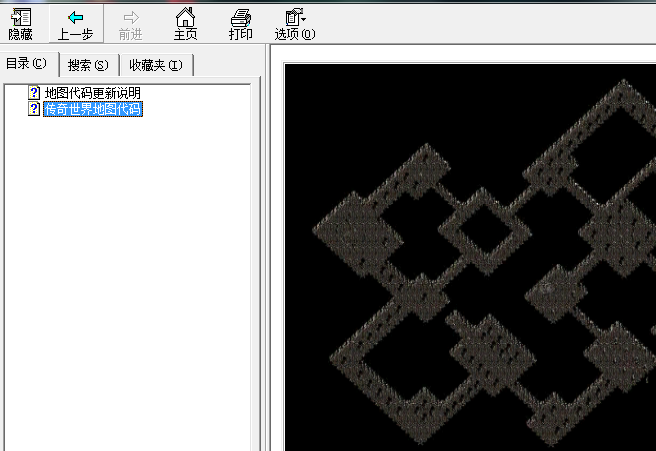Go back with the 上一步 arrow button
Viewport: 656px width, 451px height.
pos(75,24)
